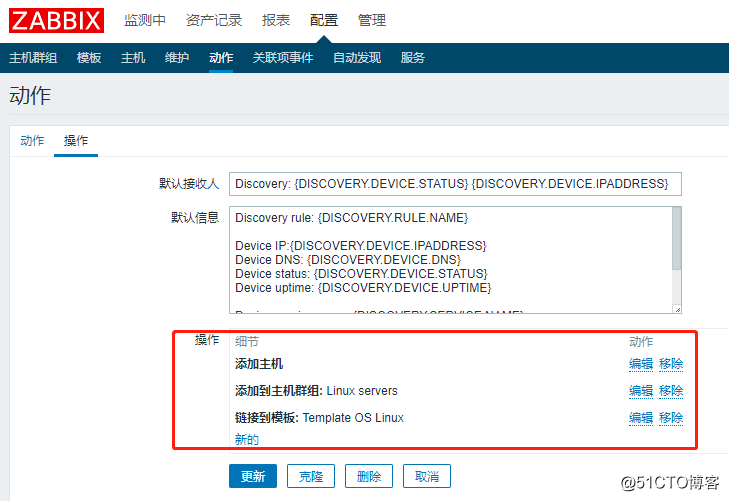The height and width of the screenshot is (501, 729).
Task: Edit the 链接到模板 Template OS Linux operation
Action: pos(641,418)
